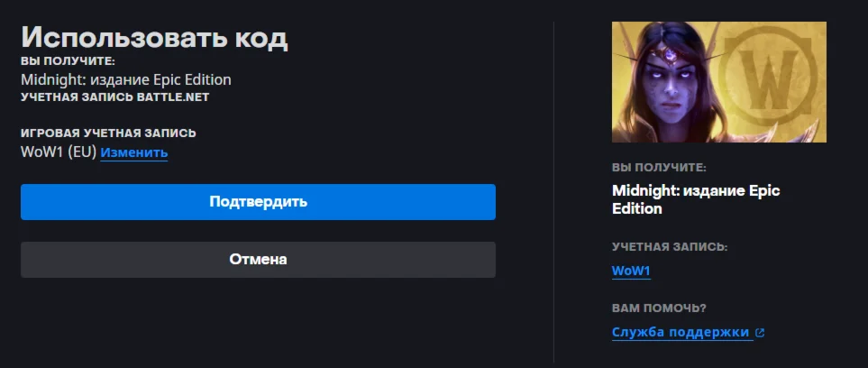The width and height of the screenshot is (868, 368).
Task: Click the external link icon beside Служба поддержки
Action: pyautogui.click(x=760, y=333)
